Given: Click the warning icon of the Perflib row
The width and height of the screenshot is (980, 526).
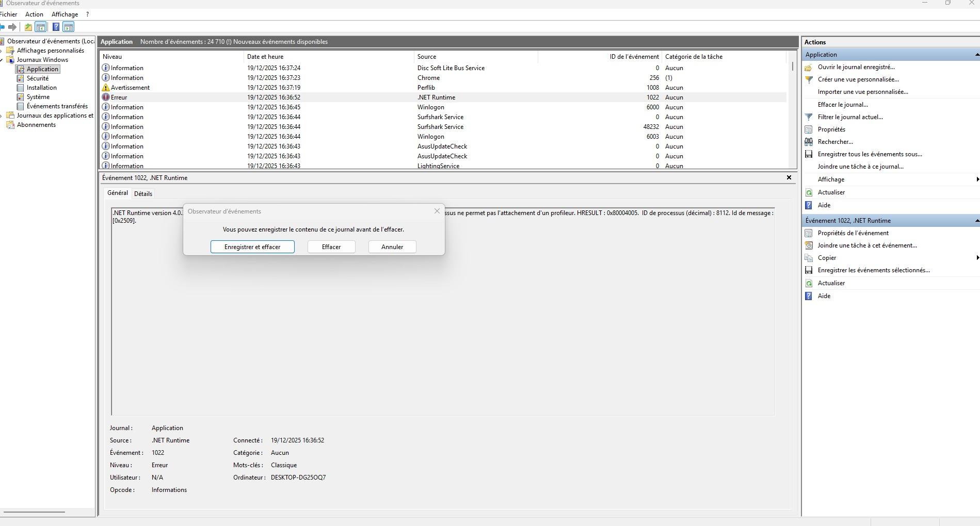Looking at the screenshot, I should 106,88.
